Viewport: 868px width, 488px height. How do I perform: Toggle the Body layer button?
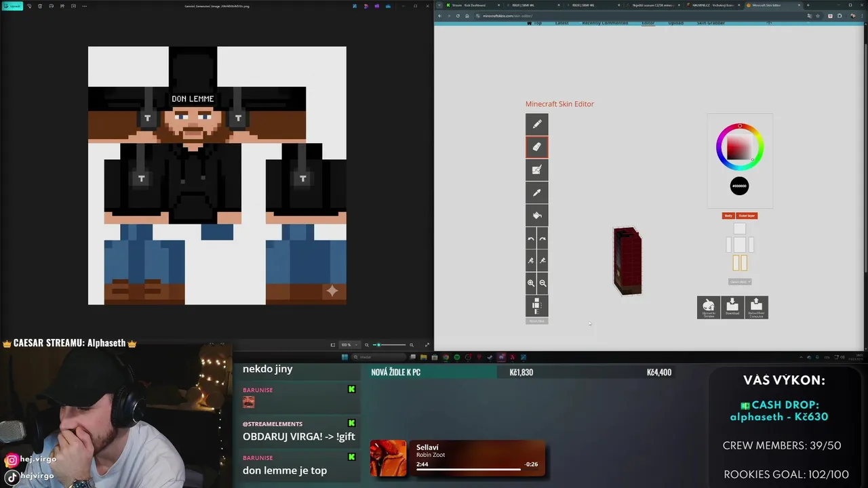tap(728, 216)
